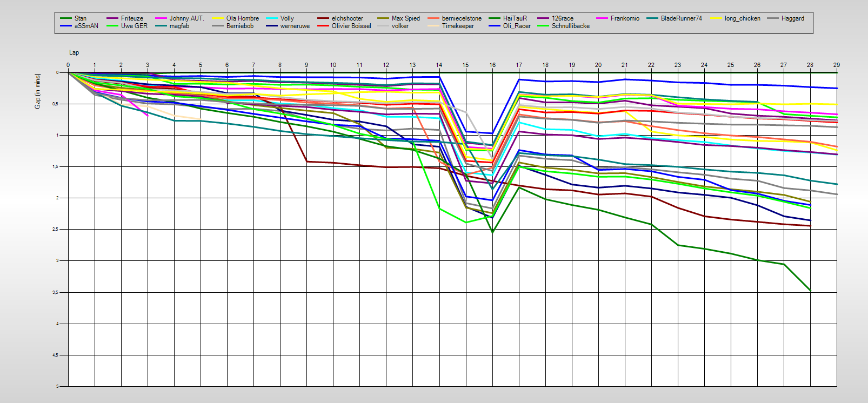The height and width of the screenshot is (403, 868).
Task: Click the Frankomio legend label
Action: click(625, 18)
